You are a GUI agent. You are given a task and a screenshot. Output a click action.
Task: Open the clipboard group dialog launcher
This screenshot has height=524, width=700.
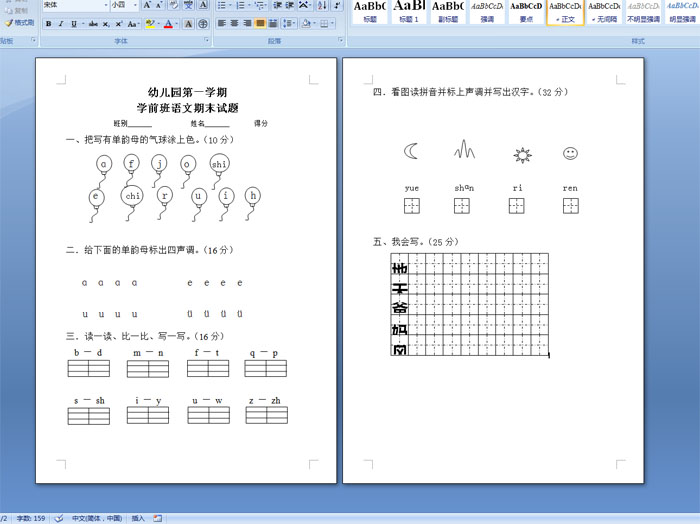[x=33, y=40]
